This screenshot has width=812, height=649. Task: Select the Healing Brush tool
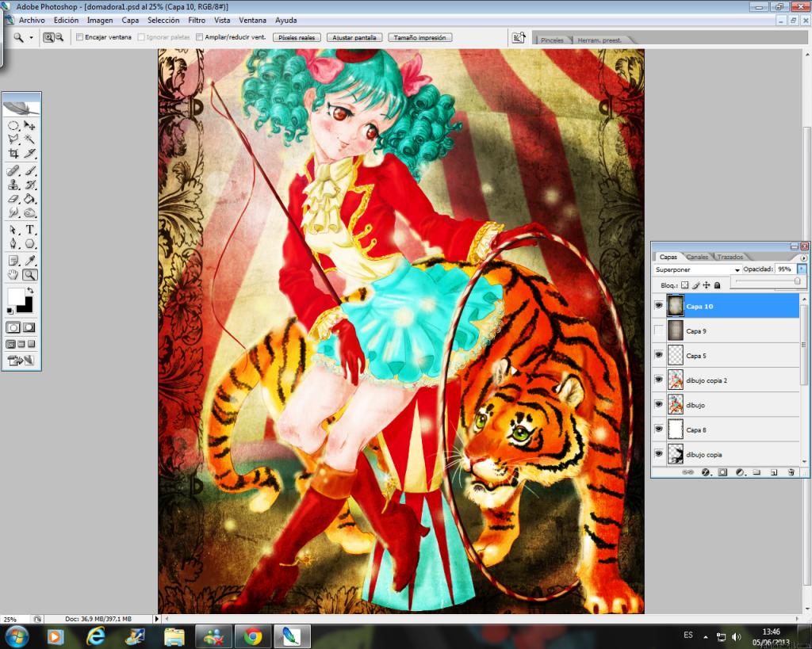click(13, 171)
